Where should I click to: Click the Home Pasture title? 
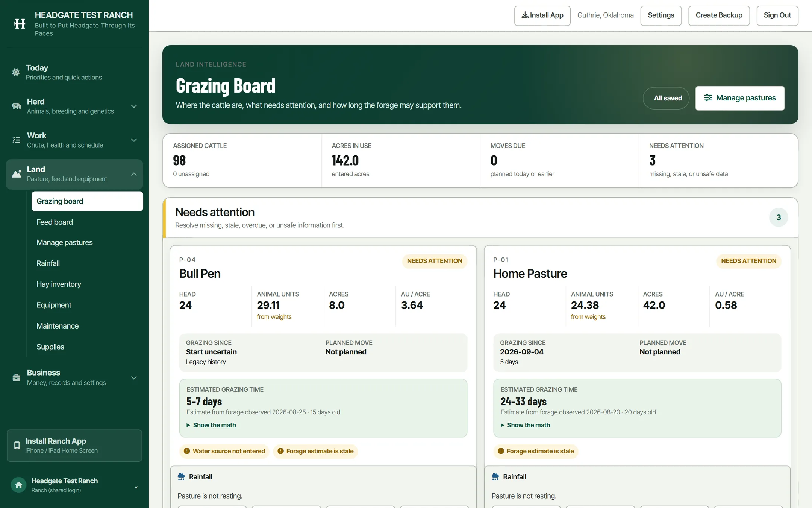530,274
